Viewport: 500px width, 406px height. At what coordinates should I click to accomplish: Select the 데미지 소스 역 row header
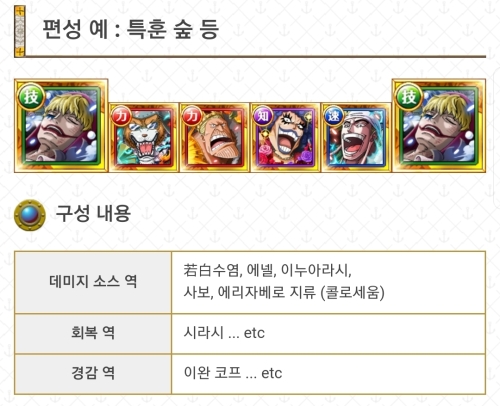click(93, 282)
